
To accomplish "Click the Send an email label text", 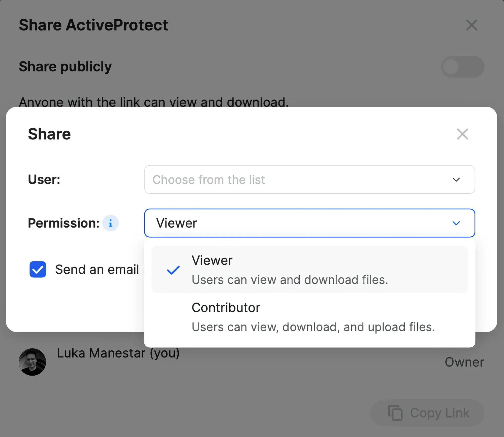I will pyautogui.click(x=97, y=269).
